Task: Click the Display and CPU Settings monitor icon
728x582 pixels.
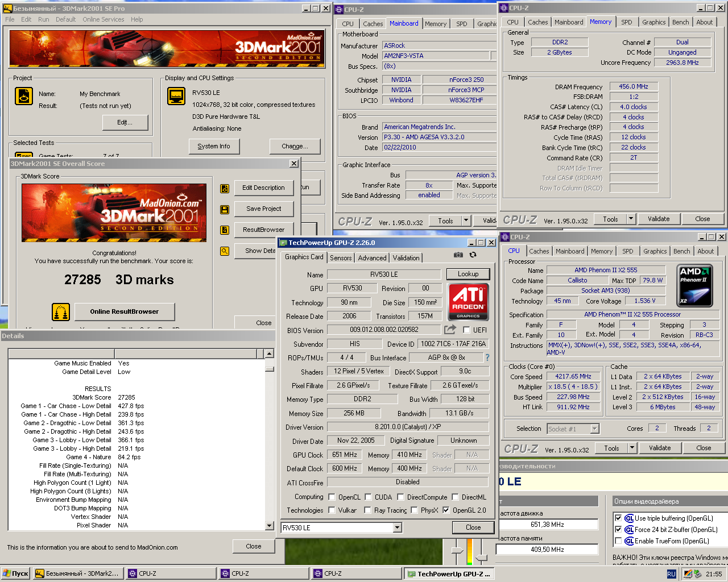Action: pyautogui.click(x=176, y=96)
